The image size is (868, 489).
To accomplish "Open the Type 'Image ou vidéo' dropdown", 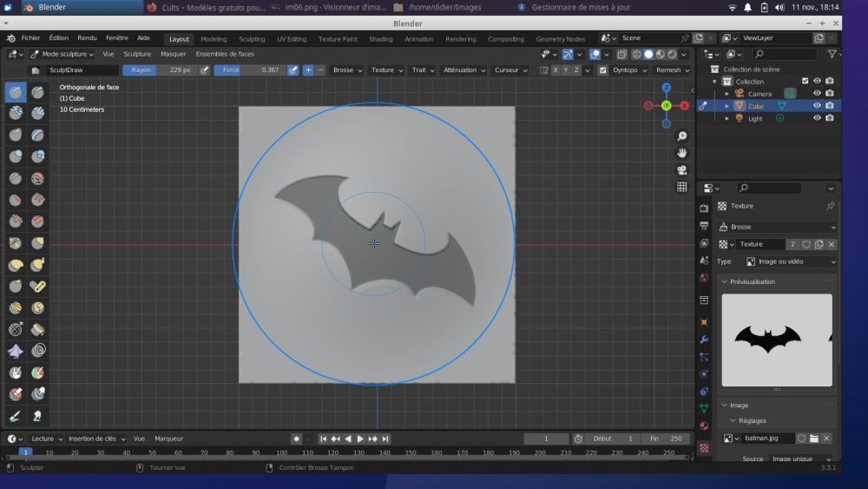I will tap(791, 261).
